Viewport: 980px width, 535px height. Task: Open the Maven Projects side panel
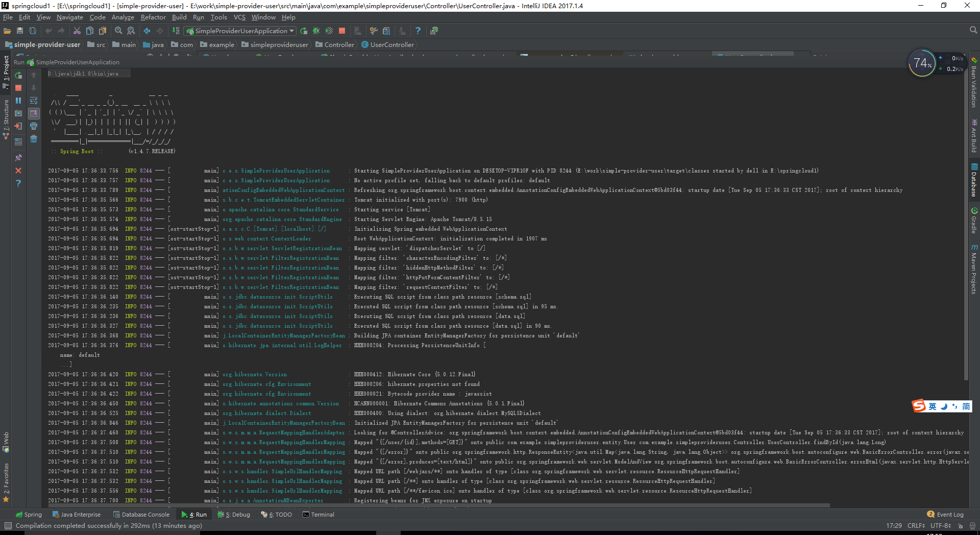pos(974,269)
